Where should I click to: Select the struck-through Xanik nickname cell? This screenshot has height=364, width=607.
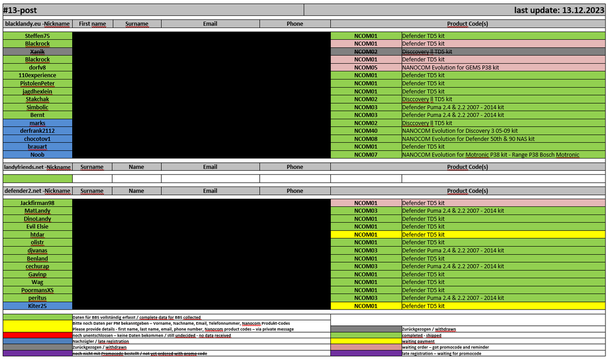pos(38,52)
